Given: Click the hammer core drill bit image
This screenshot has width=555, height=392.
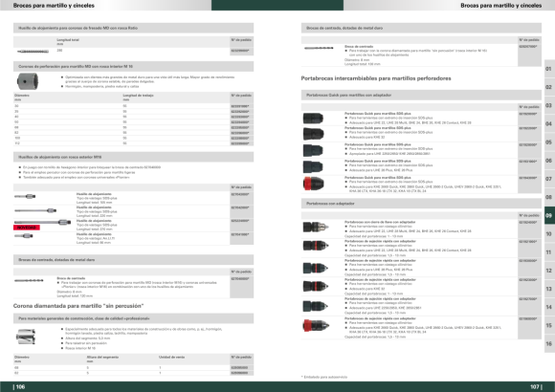Looking at the screenshot, I should [x=28, y=81].
